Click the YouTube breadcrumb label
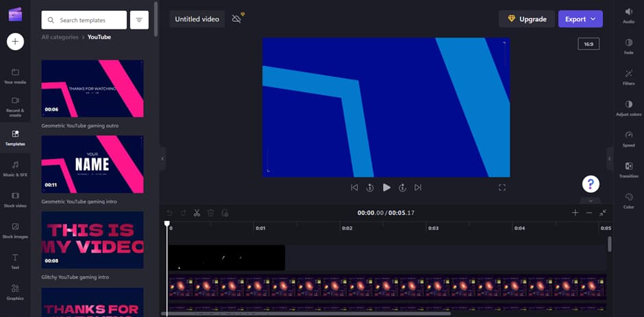This screenshot has height=317, width=644. 99,37
